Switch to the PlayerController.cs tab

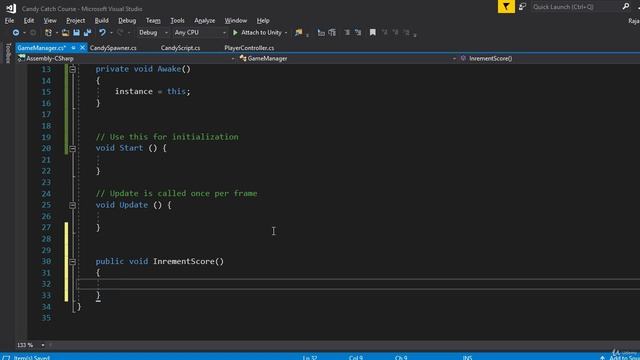pos(249,48)
